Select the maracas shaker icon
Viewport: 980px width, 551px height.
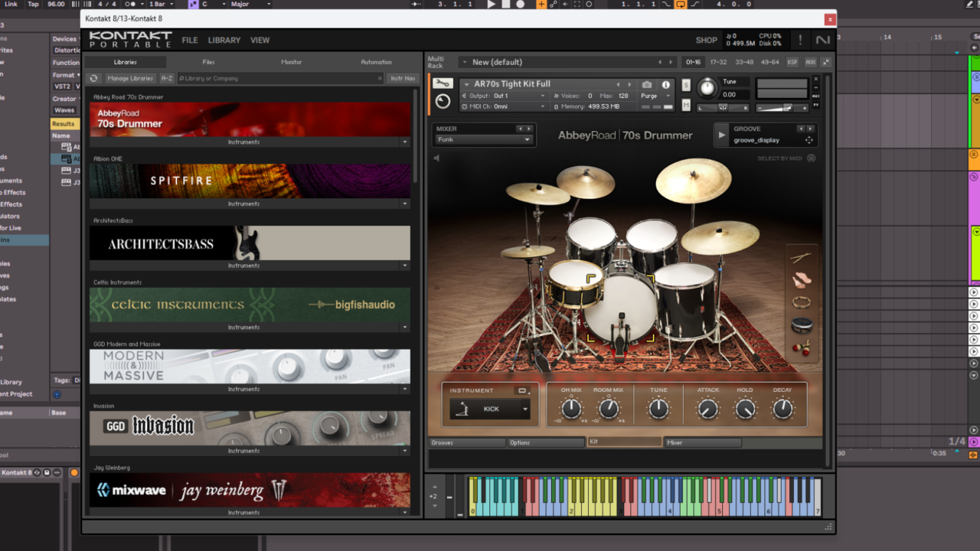tap(802, 348)
